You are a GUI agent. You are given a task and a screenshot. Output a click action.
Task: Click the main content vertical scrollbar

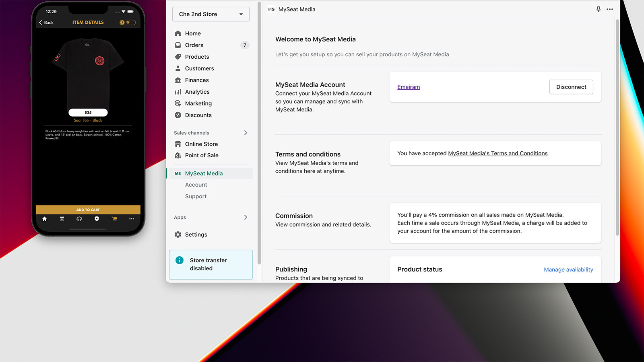click(x=617, y=127)
